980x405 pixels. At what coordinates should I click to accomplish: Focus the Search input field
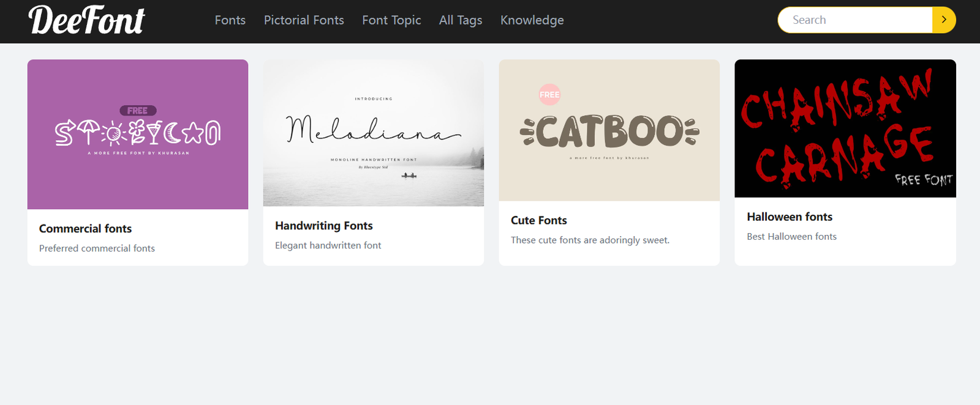tap(854, 20)
